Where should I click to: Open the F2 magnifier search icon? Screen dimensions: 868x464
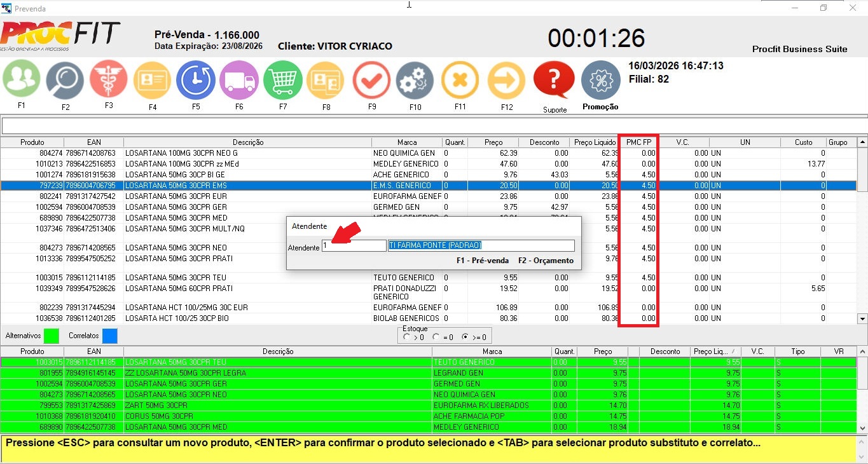click(65, 80)
